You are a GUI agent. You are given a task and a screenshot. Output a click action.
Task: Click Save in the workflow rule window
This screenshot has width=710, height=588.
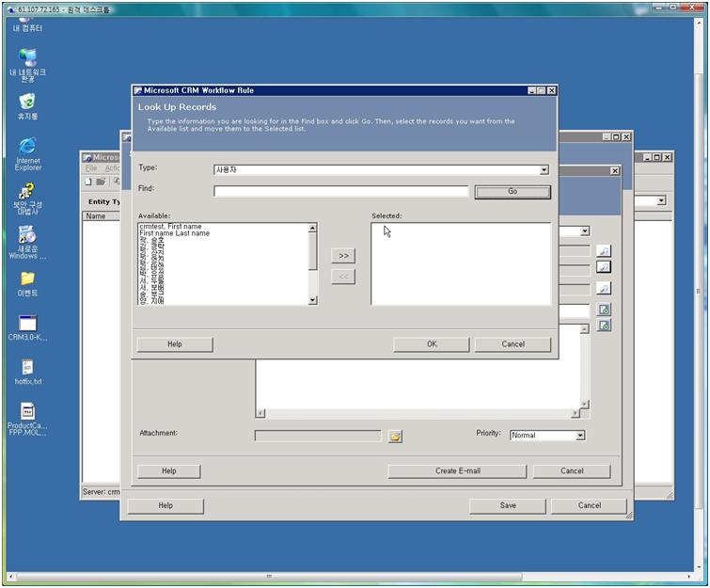pos(508,505)
